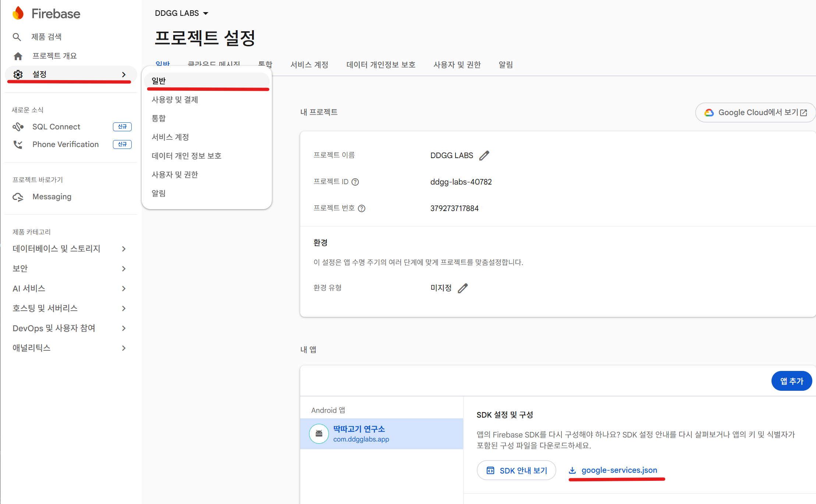Image resolution: width=816 pixels, height=504 pixels.
Task: Click the google-services.json download icon
Action: point(572,470)
